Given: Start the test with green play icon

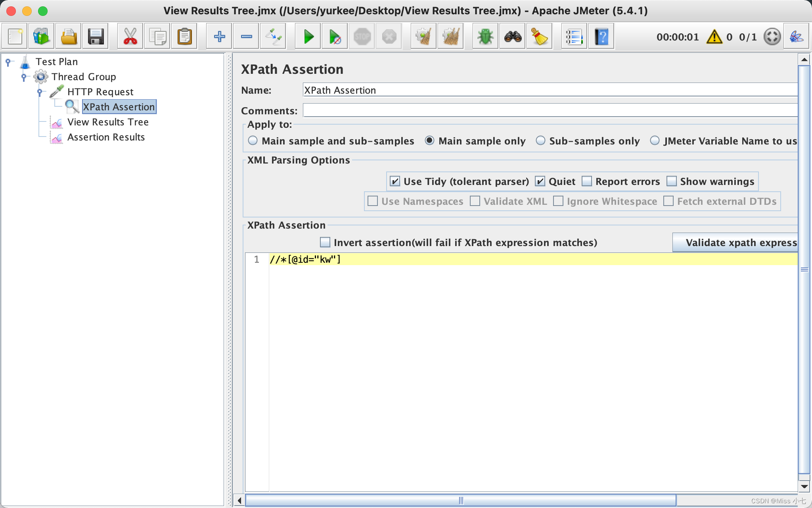Looking at the screenshot, I should [308, 37].
